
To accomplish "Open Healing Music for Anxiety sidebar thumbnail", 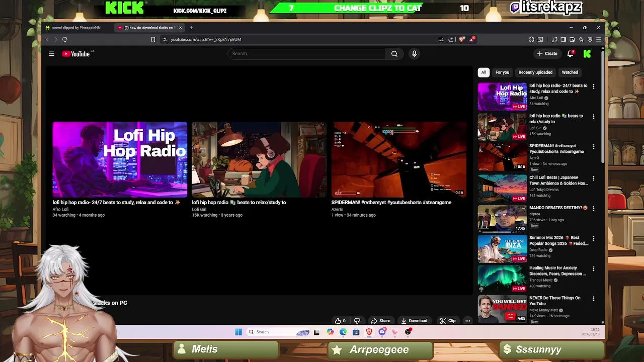I will point(502,279).
